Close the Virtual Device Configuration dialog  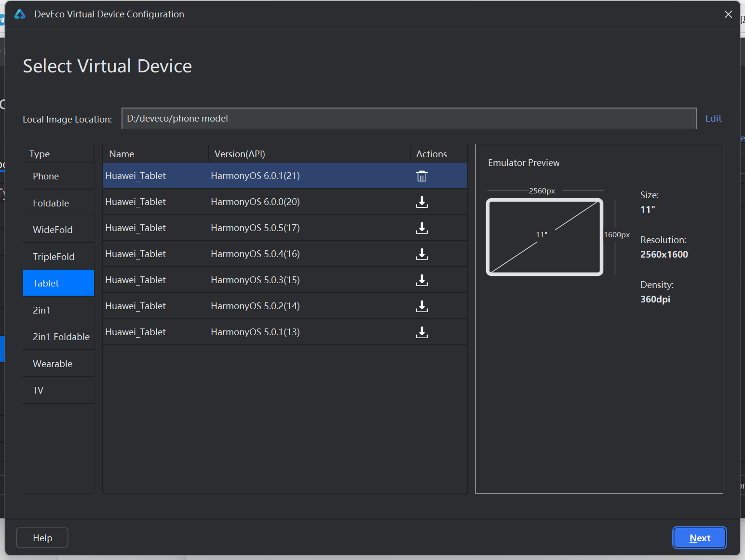click(728, 14)
